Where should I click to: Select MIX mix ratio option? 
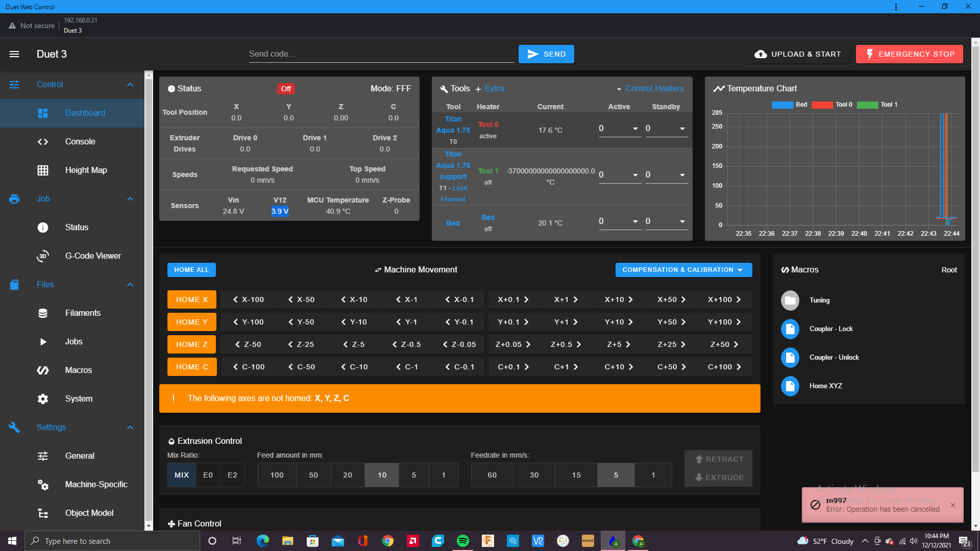coord(182,475)
